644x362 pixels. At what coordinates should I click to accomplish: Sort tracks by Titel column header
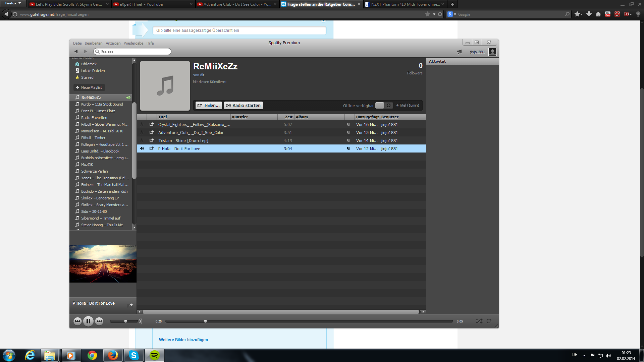click(x=194, y=117)
